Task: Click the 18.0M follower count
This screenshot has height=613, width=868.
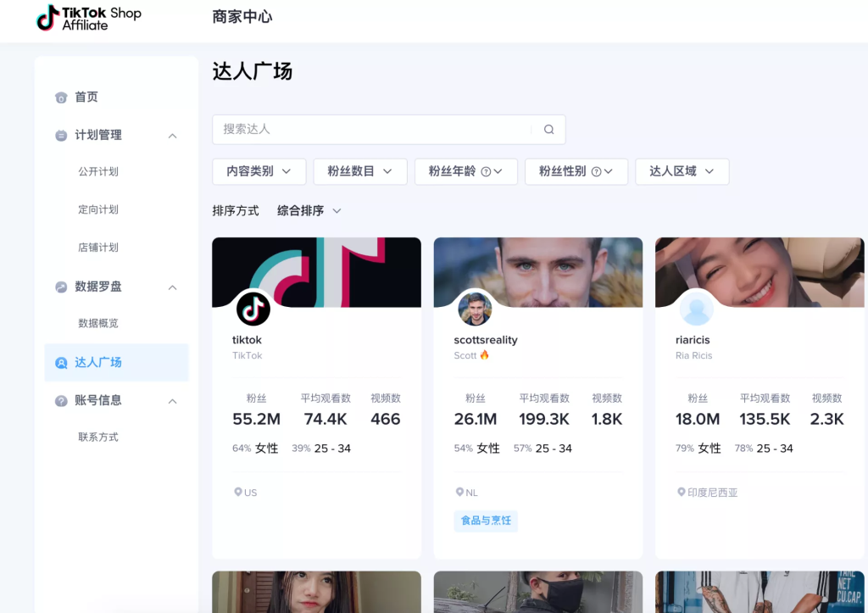Action: pyautogui.click(x=698, y=419)
